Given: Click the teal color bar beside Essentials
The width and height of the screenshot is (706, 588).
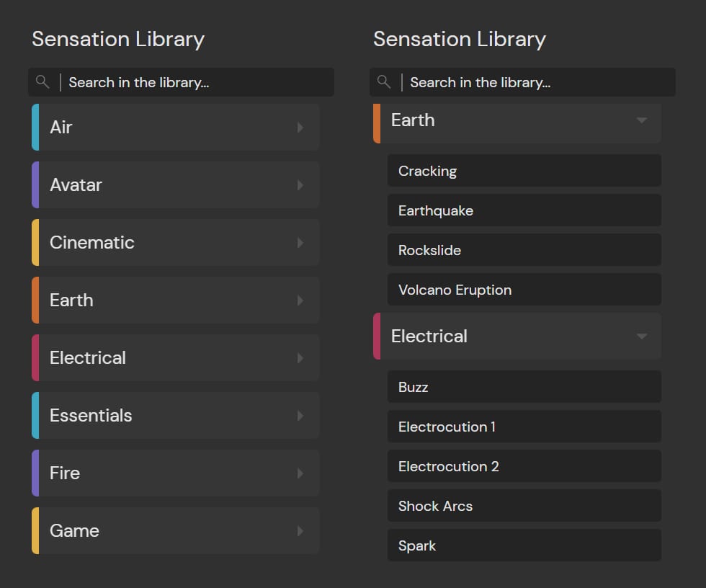Looking at the screenshot, I should pos(35,415).
